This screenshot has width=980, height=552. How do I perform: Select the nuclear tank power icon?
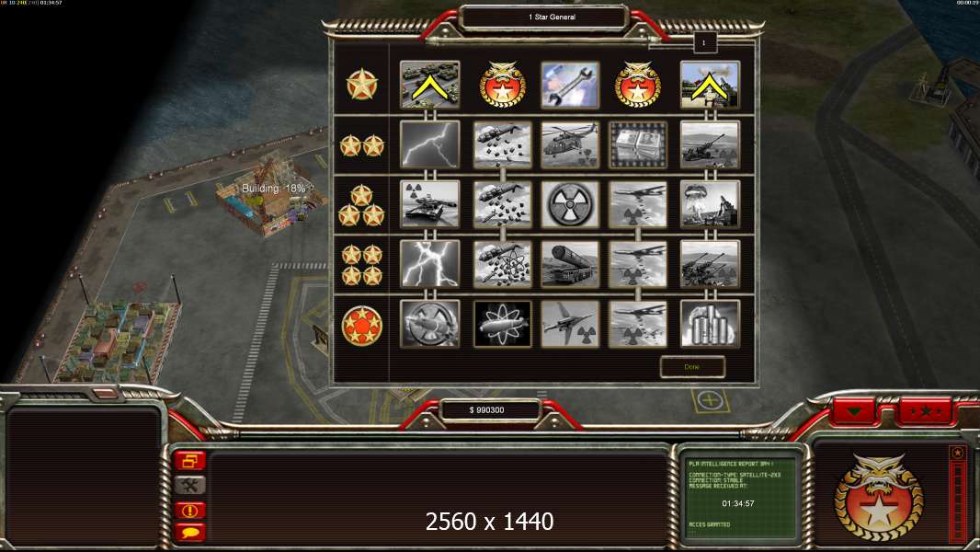tap(429, 204)
